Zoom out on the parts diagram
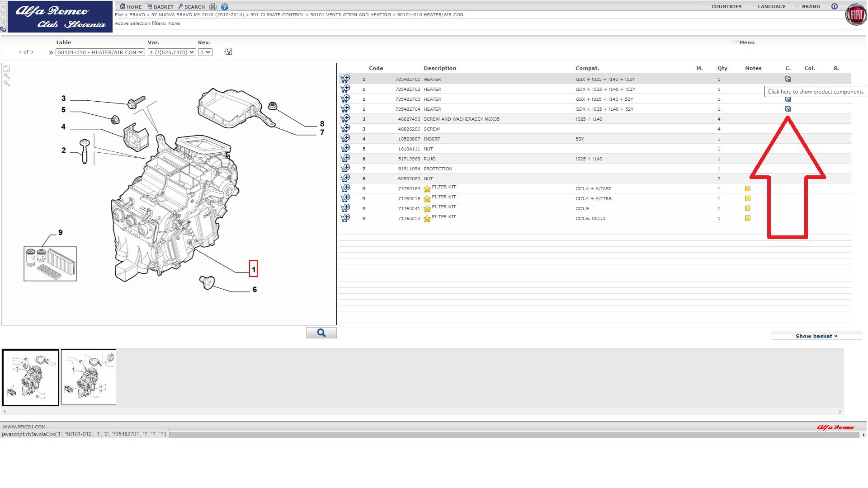868x488 pixels. point(7,83)
